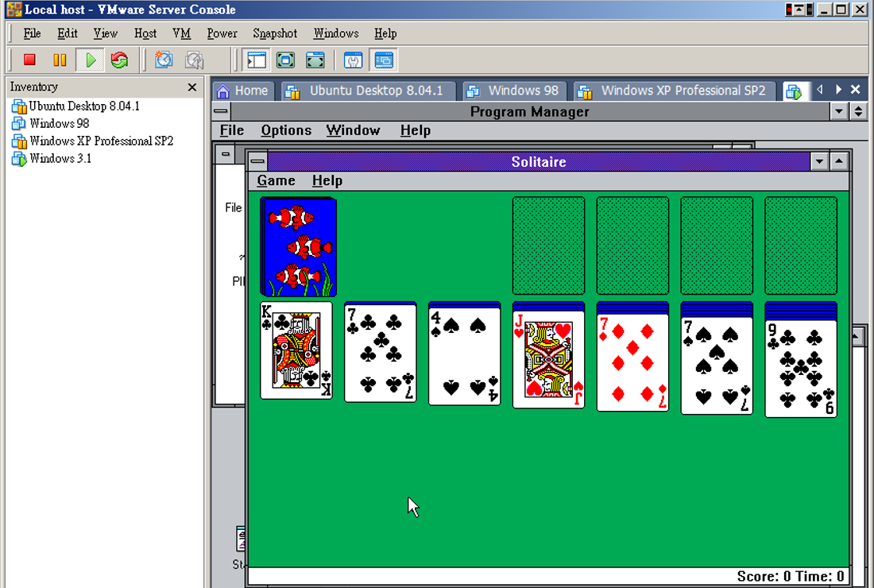Click the first empty foundation pile
The image size is (874, 588).
coord(548,246)
